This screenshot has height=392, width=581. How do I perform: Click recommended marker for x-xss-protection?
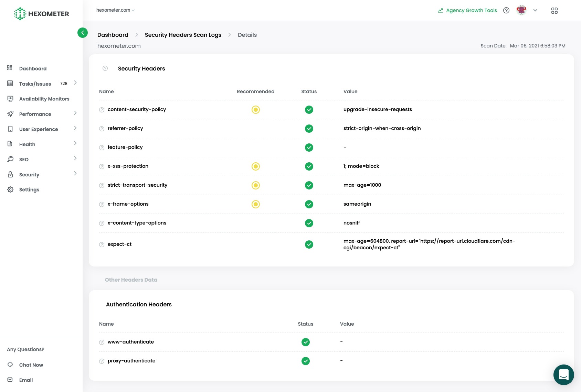[256, 166]
